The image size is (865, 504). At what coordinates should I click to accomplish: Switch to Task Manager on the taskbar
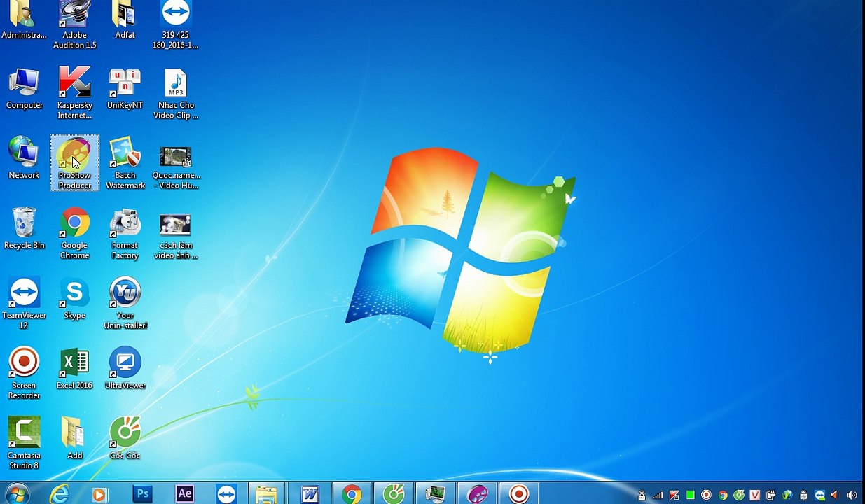pyautogui.click(x=435, y=494)
